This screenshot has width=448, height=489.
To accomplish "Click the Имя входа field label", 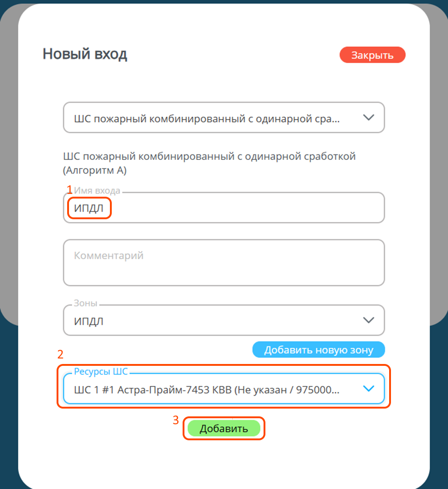I will pyautogui.click(x=97, y=190).
